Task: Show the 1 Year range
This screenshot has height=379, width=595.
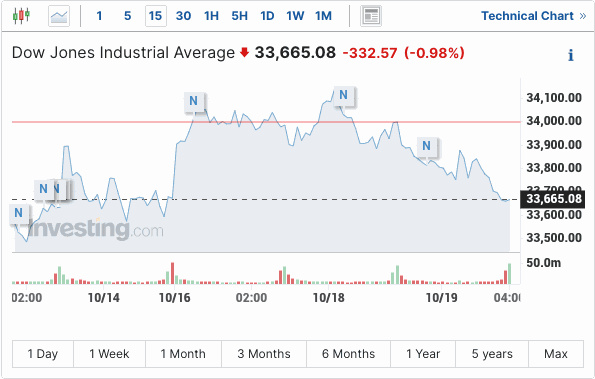Action: click(423, 354)
